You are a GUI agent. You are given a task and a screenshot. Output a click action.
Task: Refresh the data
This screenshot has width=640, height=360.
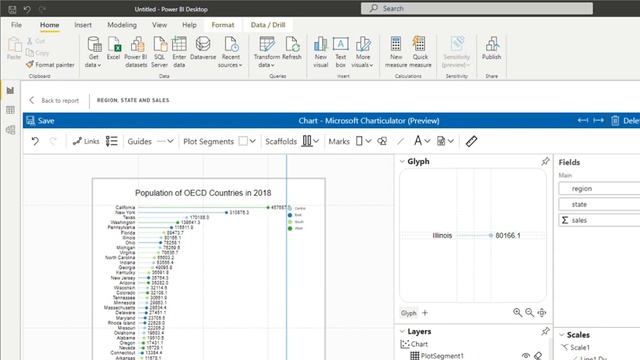pyautogui.click(x=292, y=48)
